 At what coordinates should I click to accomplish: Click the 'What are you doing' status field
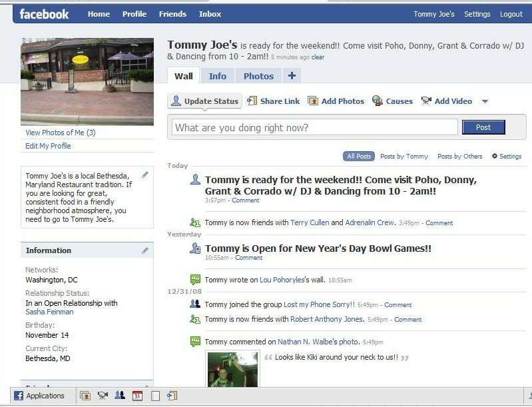tap(314, 127)
